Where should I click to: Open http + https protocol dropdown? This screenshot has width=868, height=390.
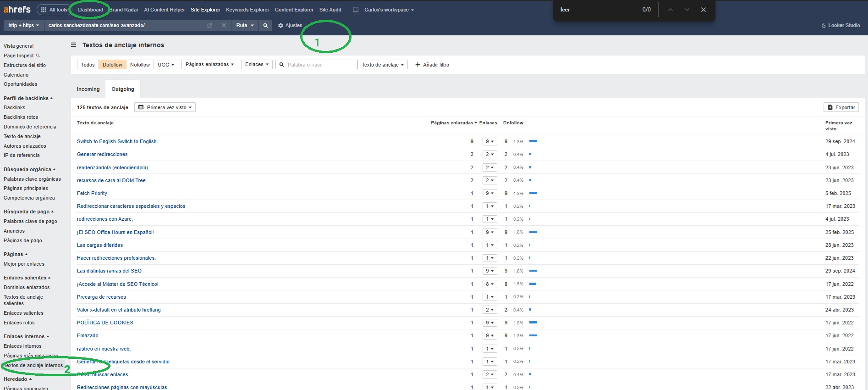(x=24, y=25)
